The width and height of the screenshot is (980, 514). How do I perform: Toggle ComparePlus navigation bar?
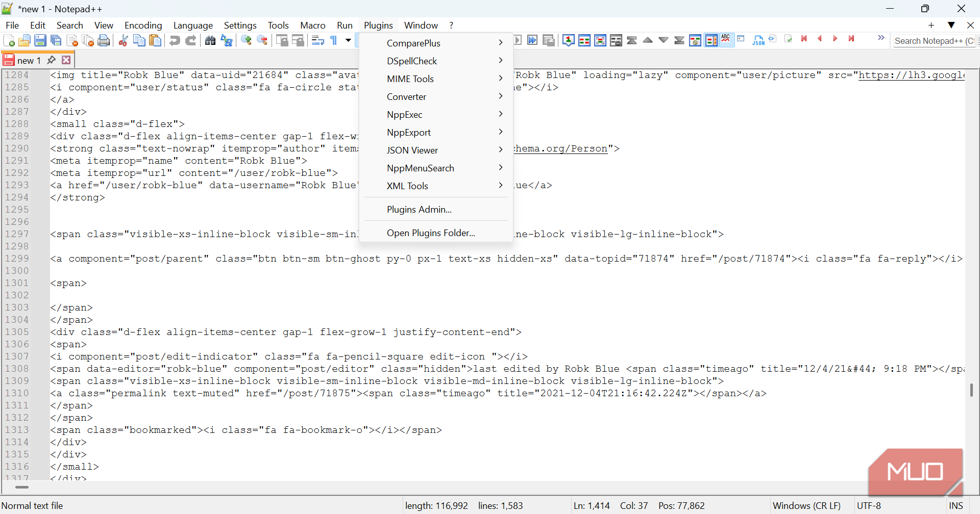click(711, 40)
